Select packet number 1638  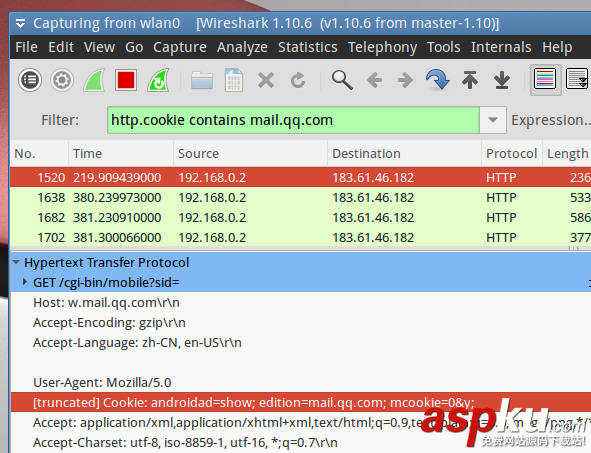point(301,197)
